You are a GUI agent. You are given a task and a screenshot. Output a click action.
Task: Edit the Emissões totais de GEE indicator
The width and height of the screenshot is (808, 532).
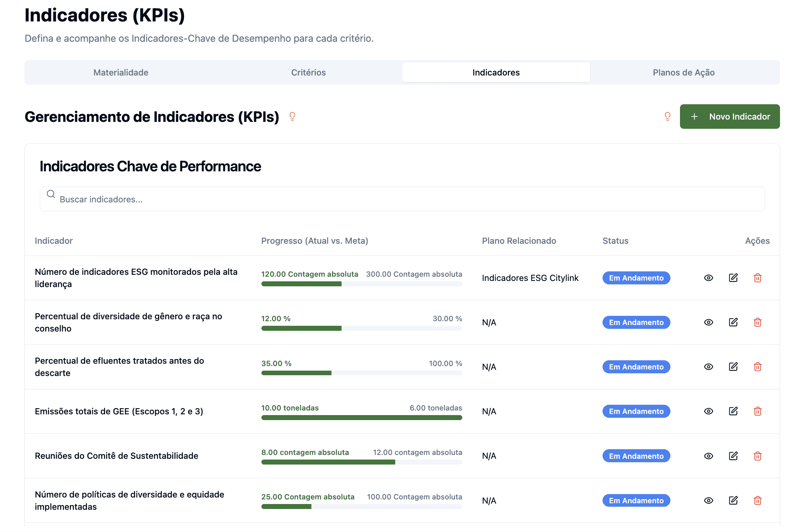pyautogui.click(x=733, y=411)
